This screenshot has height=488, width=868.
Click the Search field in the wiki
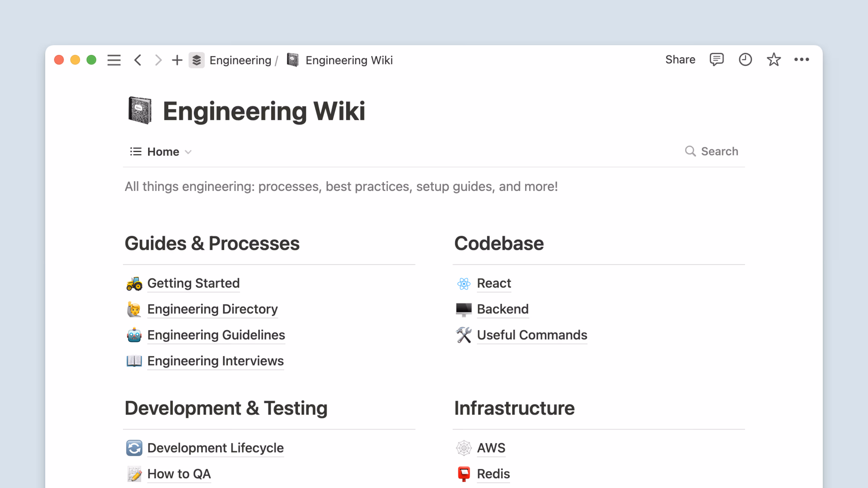[712, 152]
